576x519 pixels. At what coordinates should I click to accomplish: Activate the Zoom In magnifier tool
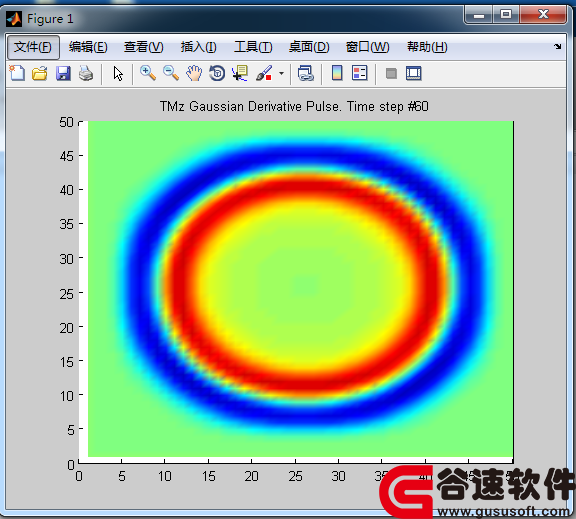[148, 73]
